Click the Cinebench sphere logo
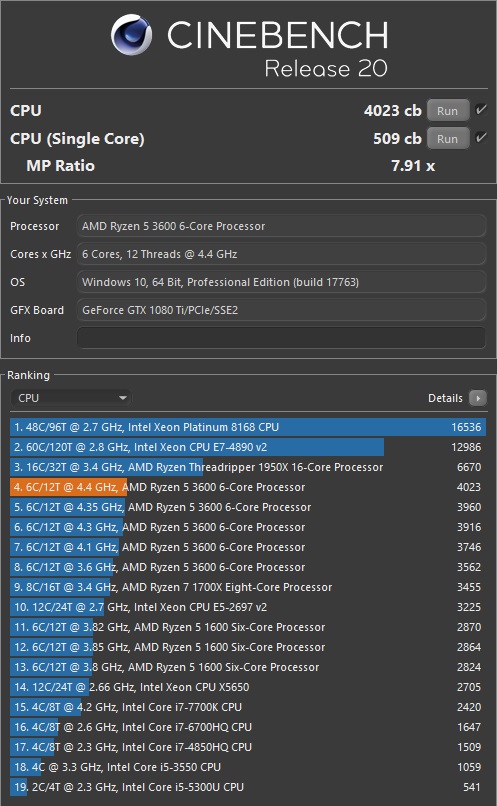The height and width of the screenshot is (806, 497). point(132,34)
